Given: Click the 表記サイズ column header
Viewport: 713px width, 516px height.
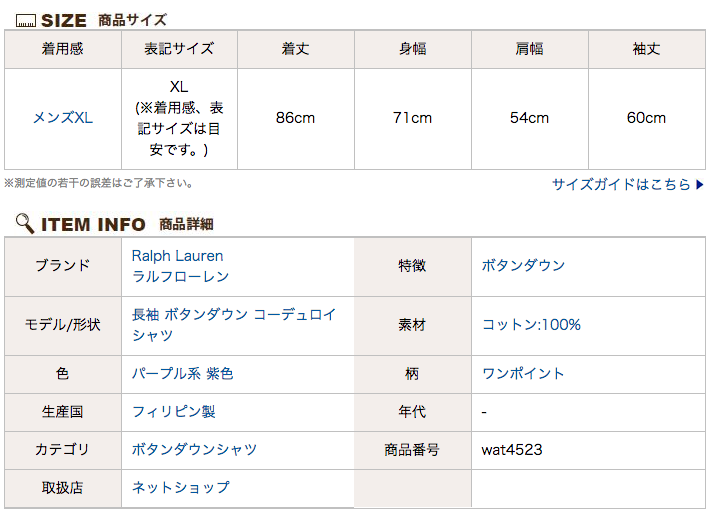Looking at the screenshot, I should click(x=179, y=49).
